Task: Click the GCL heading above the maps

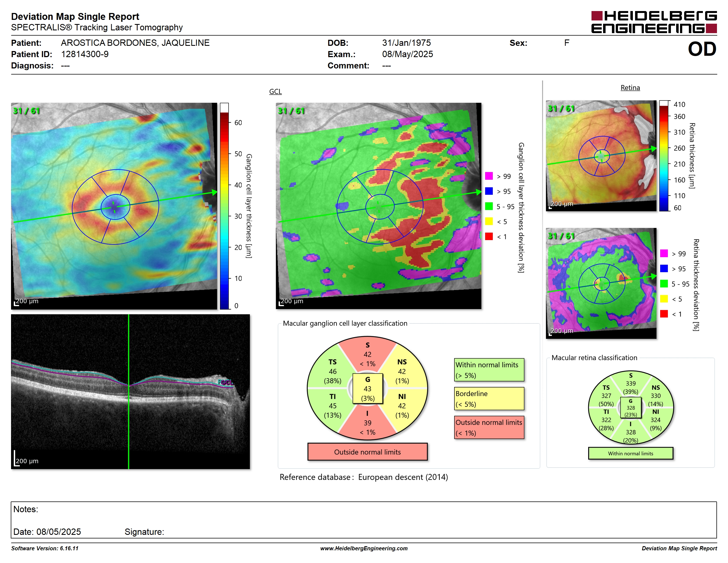Action: 275,91
